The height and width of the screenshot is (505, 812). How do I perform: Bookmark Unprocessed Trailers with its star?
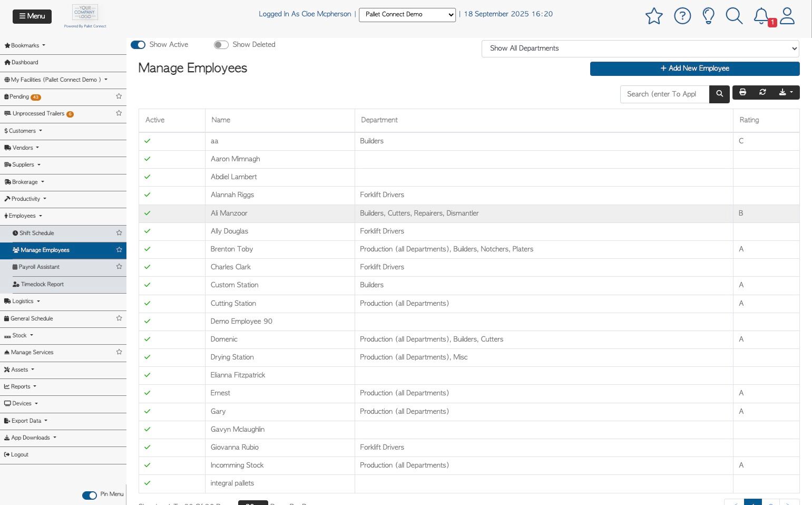[x=119, y=113]
